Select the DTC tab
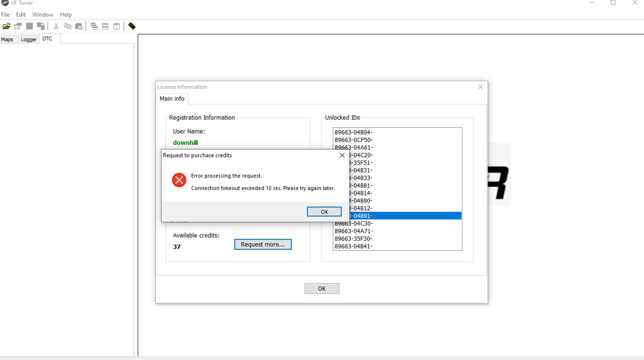The width and height of the screenshot is (644, 360). tap(49, 39)
